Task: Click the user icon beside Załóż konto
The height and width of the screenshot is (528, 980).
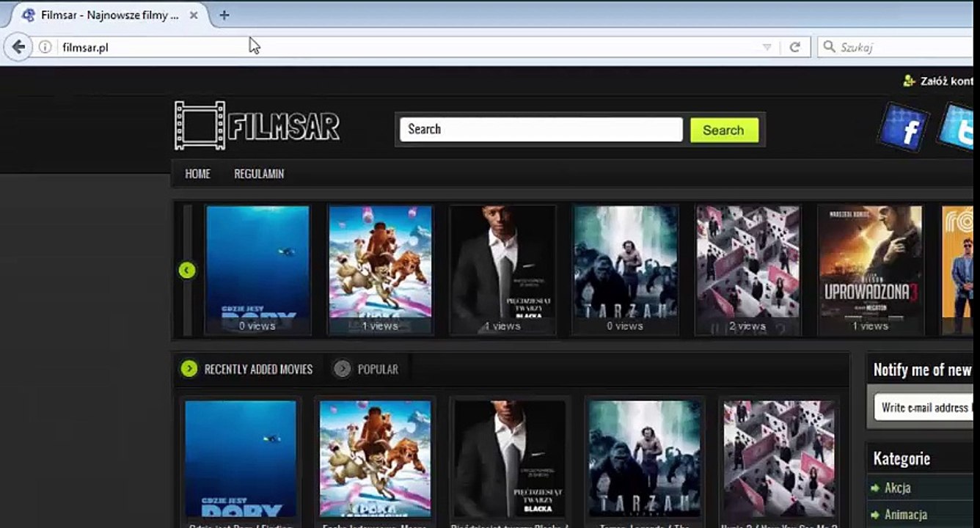Action: [910, 81]
